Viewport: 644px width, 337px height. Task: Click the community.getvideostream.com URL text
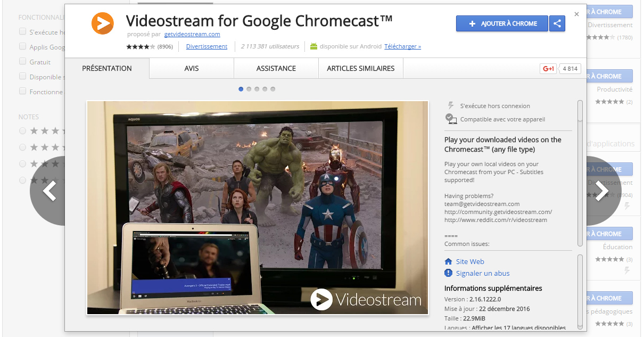498,212
